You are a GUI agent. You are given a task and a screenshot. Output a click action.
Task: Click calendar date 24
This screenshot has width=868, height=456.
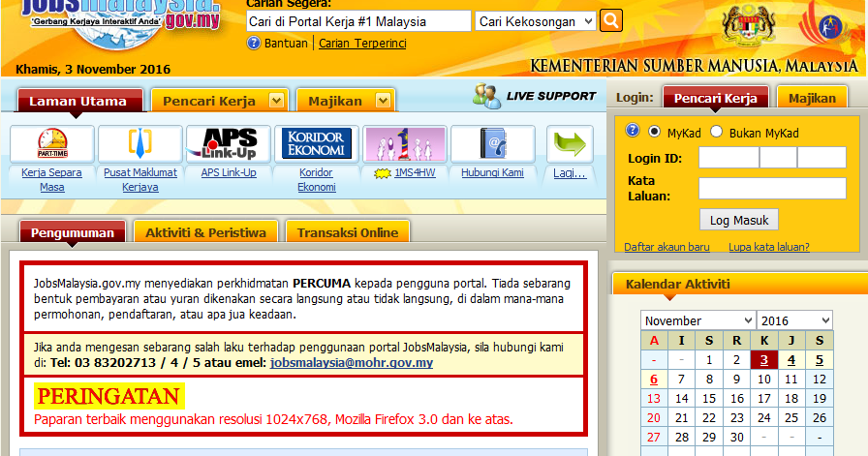point(764,418)
